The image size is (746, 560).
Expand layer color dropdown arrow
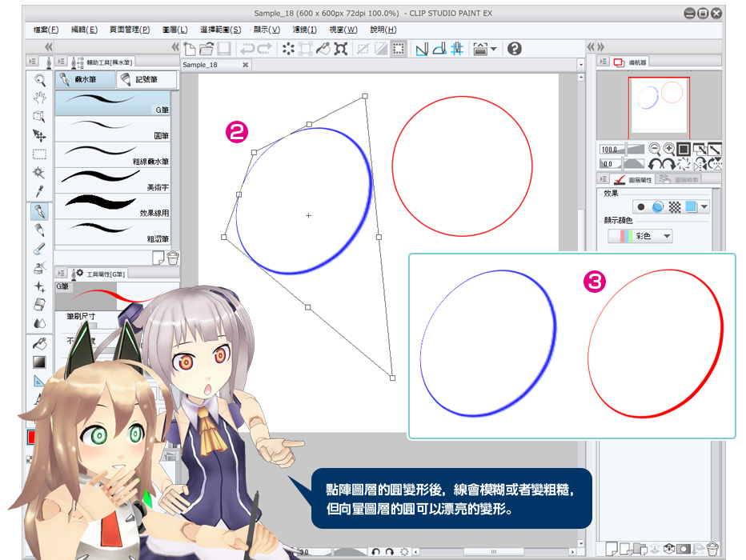pos(704,206)
